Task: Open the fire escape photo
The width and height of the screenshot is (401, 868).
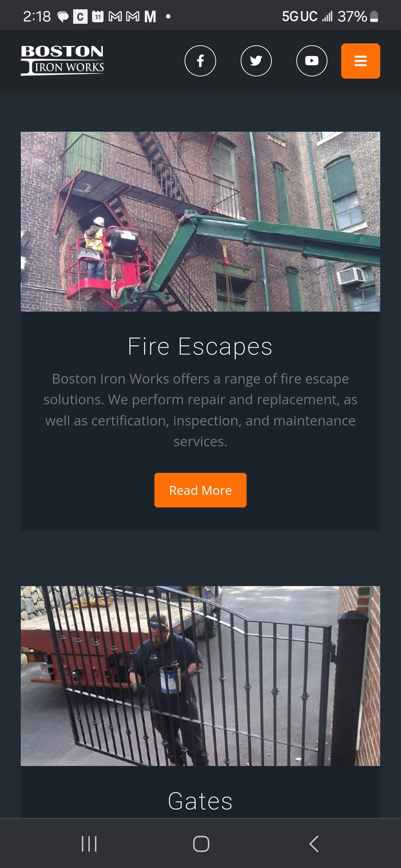Action: (x=200, y=221)
